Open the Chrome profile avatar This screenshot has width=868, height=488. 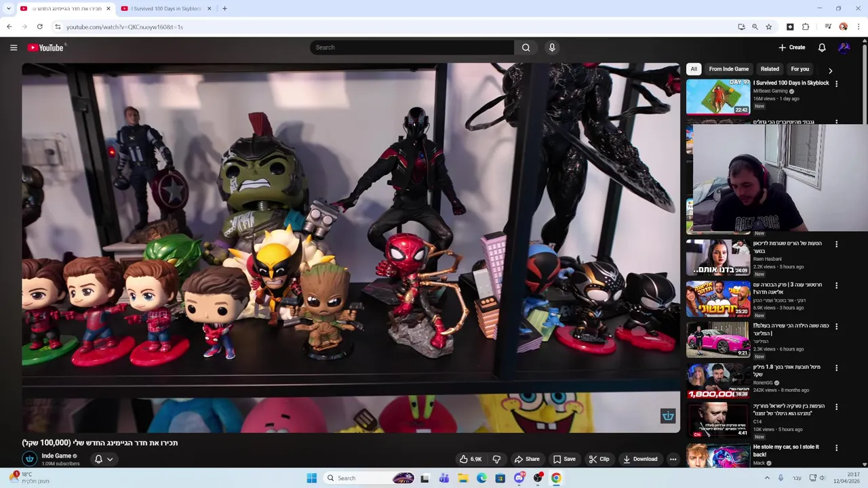click(x=844, y=27)
